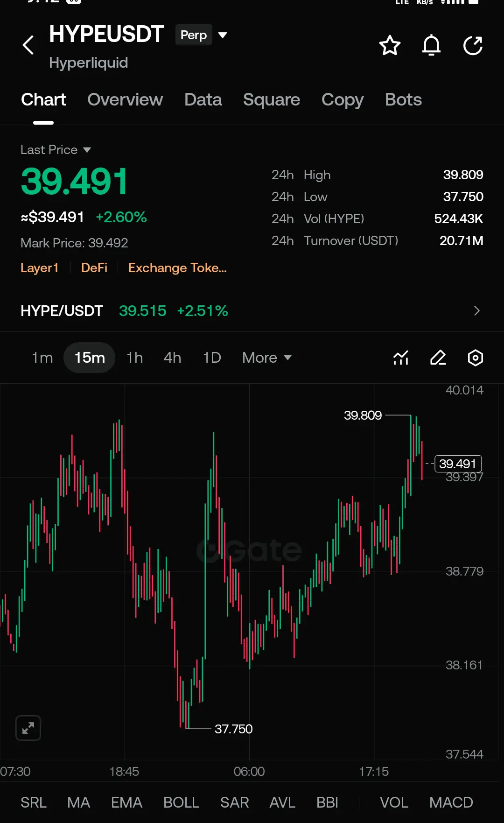Switch to the Data tab

click(x=203, y=100)
